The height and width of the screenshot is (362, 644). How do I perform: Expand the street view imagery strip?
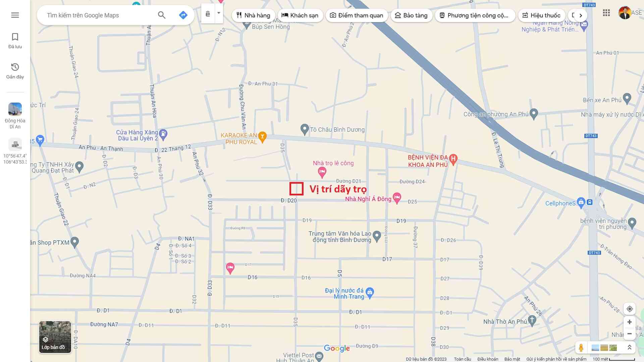tap(630, 348)
